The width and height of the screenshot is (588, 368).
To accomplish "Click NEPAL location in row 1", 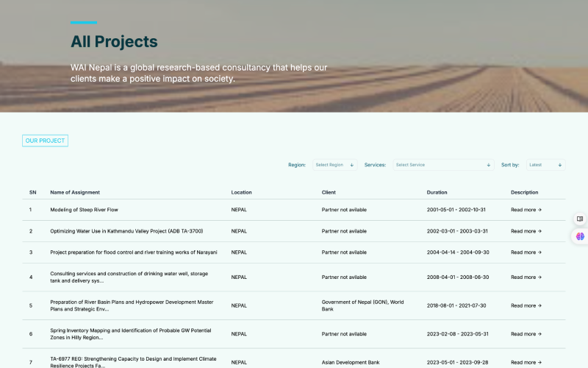I will [239, 210].
